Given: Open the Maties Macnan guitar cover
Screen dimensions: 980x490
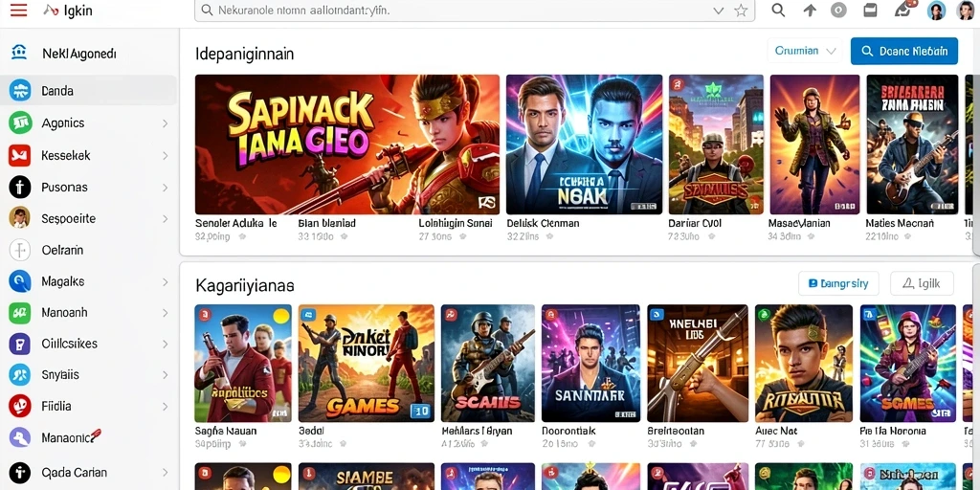Looking at the screenshot, I should click(912, 145).
